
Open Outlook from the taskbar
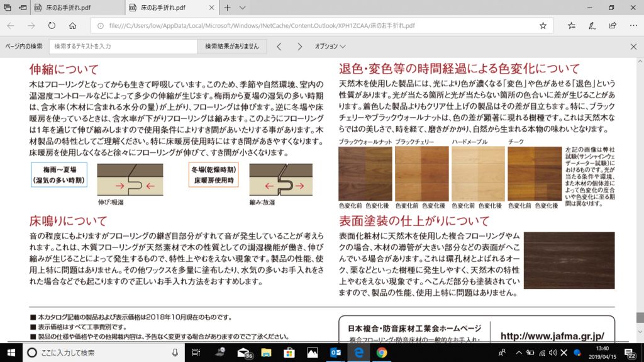point(336,353)
